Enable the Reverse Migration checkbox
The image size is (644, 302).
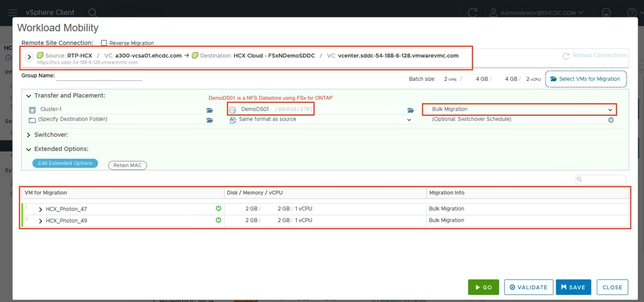pos(104,43)
